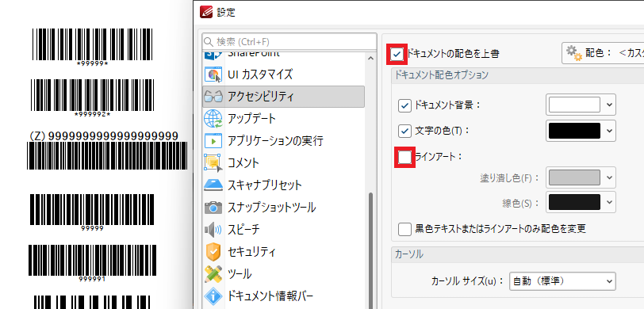Screen dimensions: 644x309
Task: Click the gray 塗り潰し色 color swatch
Action: tap(574, 177)
